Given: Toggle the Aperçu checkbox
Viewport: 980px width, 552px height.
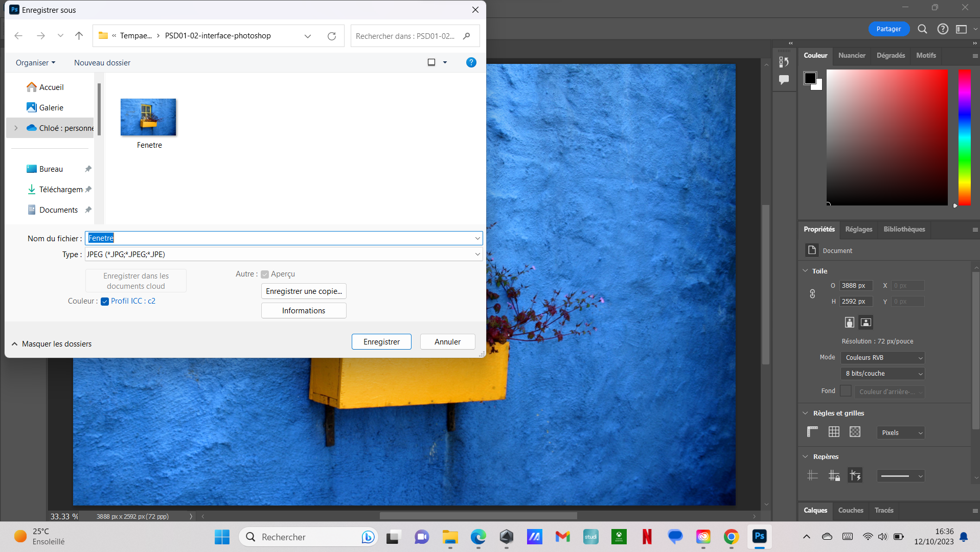Looking at the screenshot, I should click(x=265, y=274).
